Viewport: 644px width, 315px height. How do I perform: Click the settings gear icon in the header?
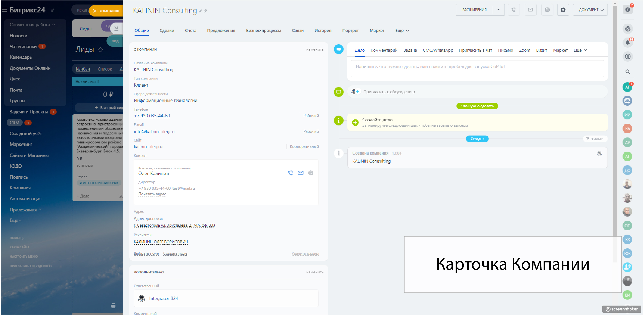tap(563, 10)
